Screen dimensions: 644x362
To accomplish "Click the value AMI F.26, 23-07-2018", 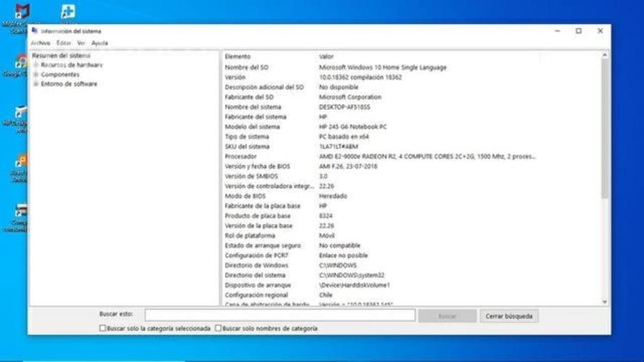I will (348, 167).
